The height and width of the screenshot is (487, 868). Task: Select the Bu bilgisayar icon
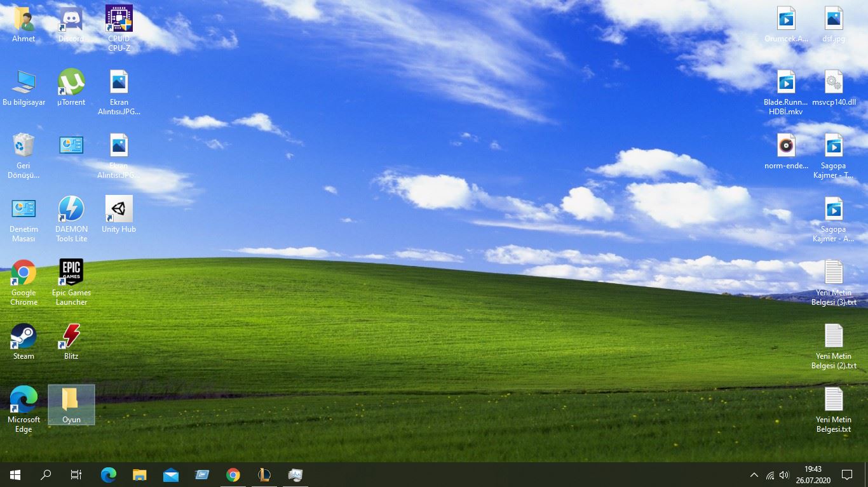[x=24, y=88]
